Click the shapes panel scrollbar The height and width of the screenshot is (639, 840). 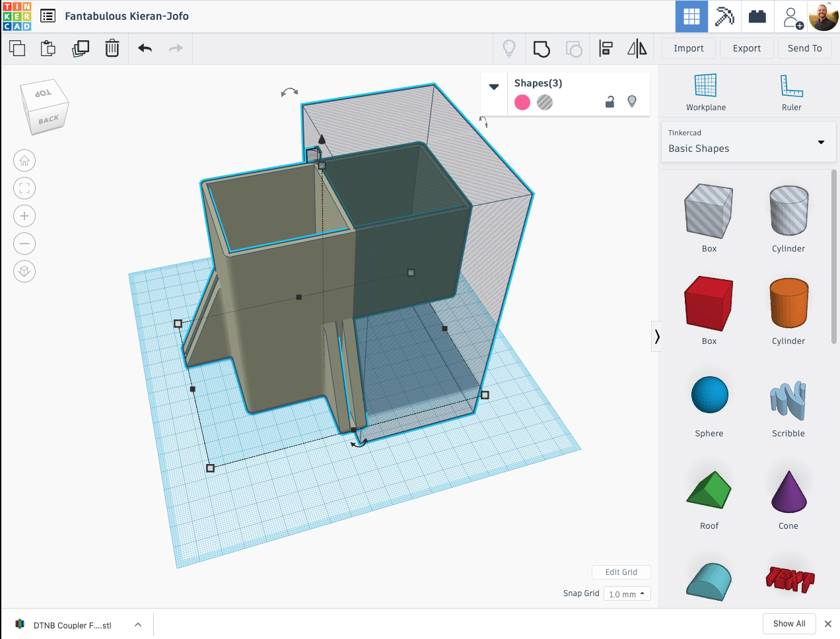833,256
